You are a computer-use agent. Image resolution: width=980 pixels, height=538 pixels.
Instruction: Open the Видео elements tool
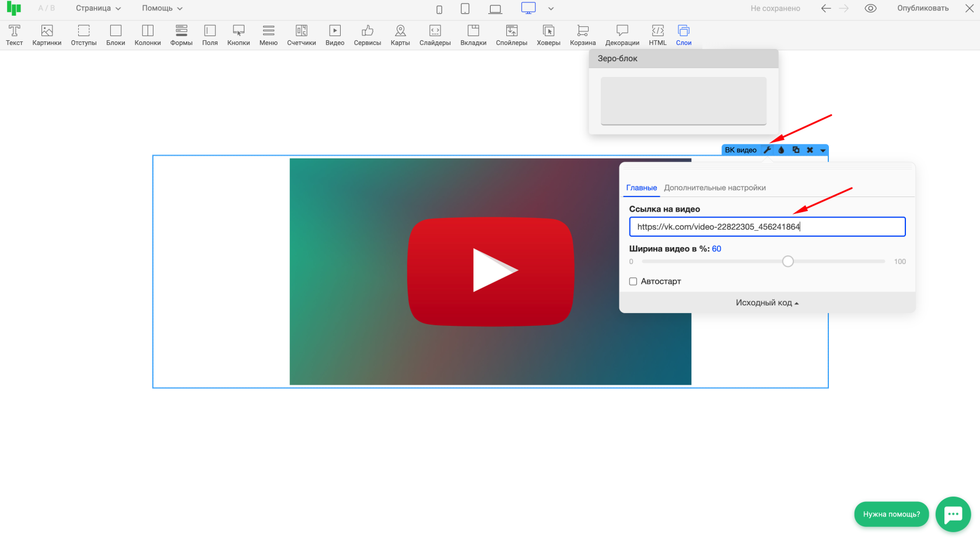(x=335, y=35)
